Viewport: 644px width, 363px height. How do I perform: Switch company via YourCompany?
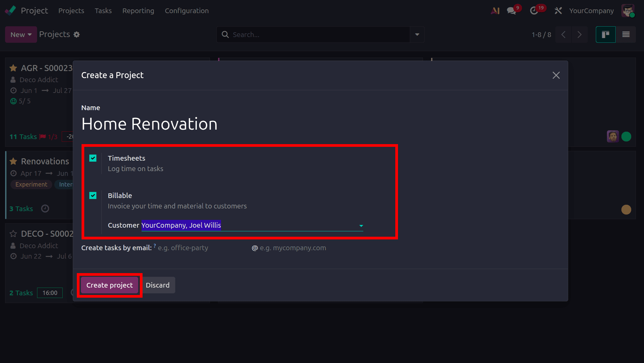point(591,11)
